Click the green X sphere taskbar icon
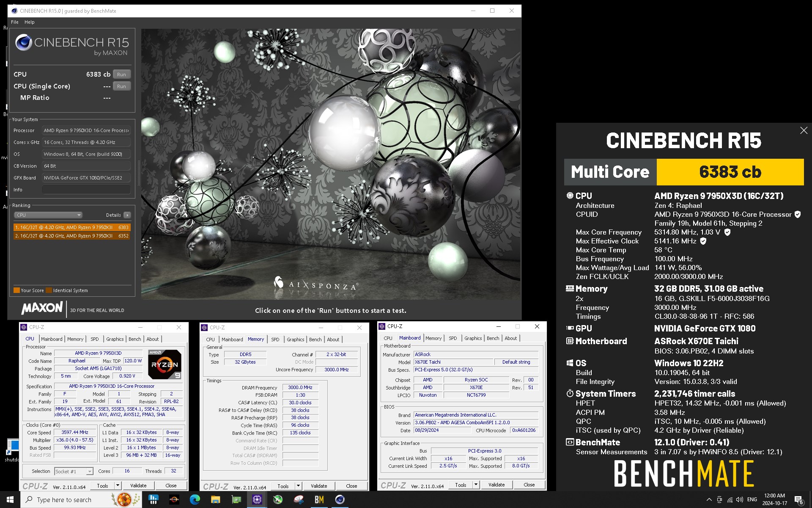Screen dimensions: 812x508 click(277, 500)
